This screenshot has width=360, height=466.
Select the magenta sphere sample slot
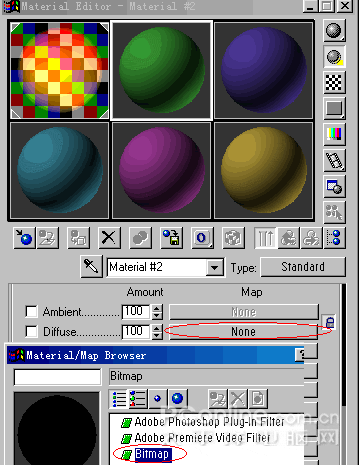point(162,170)
